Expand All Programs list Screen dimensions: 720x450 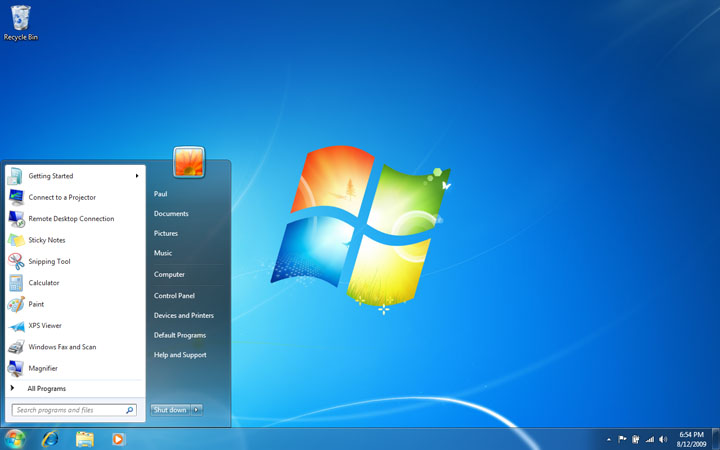click(46, 388)
